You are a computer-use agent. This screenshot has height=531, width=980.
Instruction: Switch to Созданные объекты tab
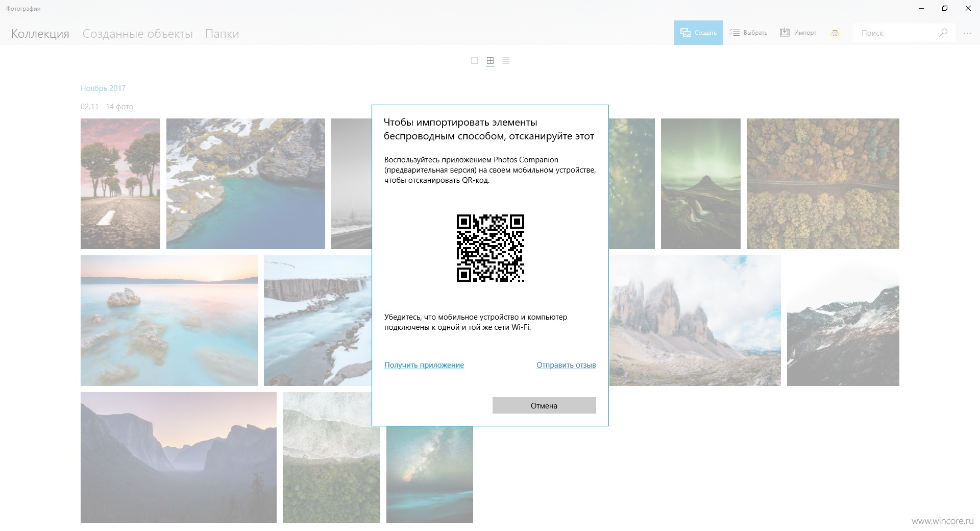[138, 34]
